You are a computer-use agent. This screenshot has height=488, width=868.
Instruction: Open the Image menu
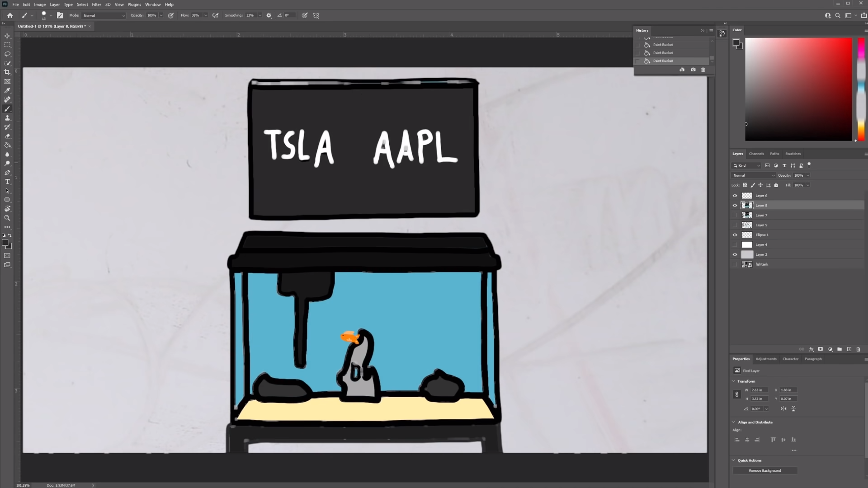(40, 5)
